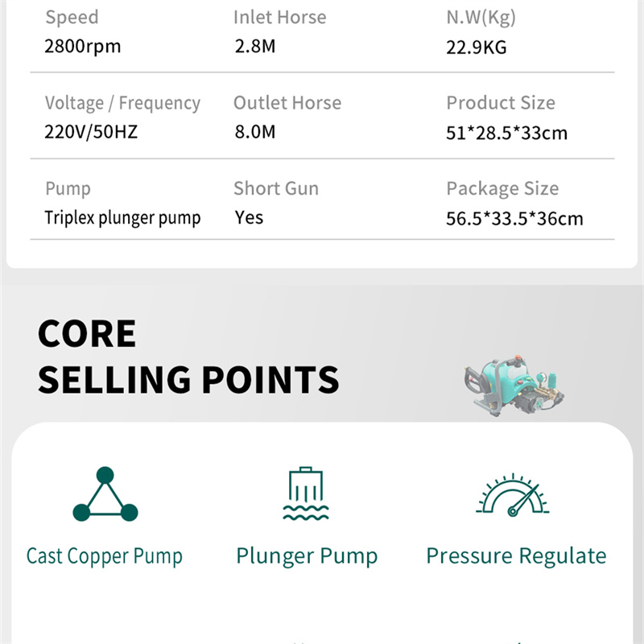Screen dimensions: 644x644
Task: Click the Triplex plunger pump value
Action: (x=122, y=218)
